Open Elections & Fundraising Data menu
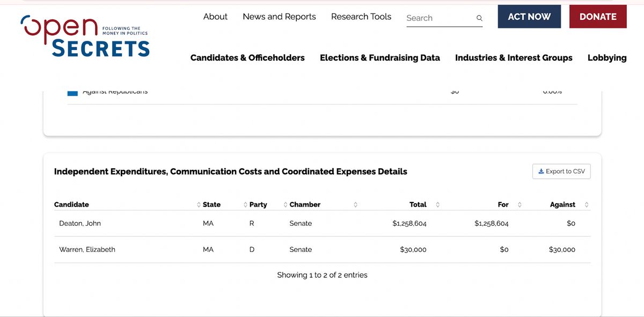Image resolution: width=644 pixels, height=317 pixels. tap(380, 58)
